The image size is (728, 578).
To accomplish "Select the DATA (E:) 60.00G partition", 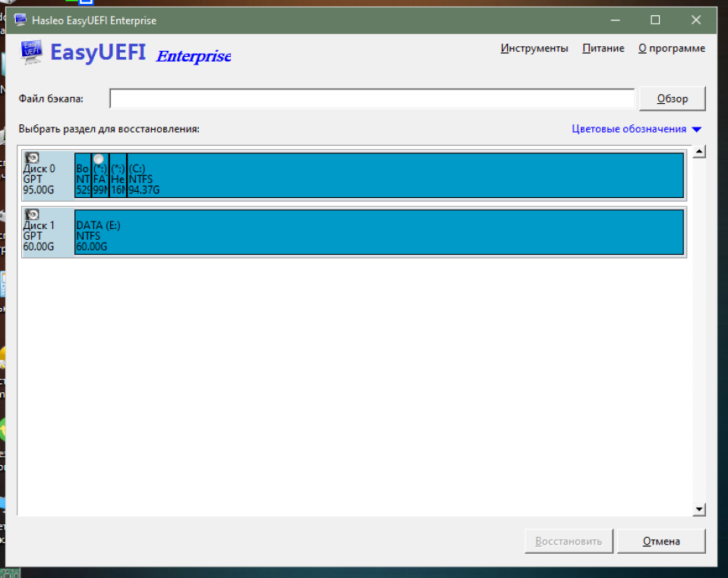I will click(x=379, y=232).
